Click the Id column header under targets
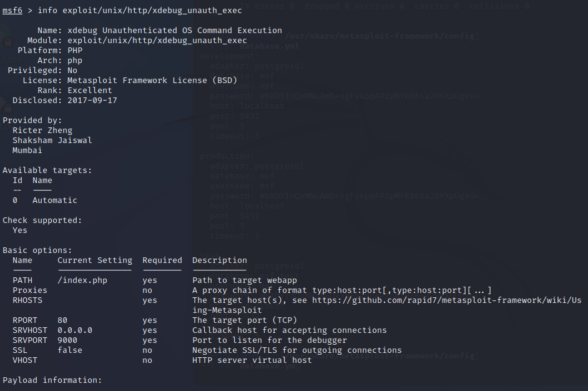The width and height of the screenshot is (588, 391). (x=17, y=181)
